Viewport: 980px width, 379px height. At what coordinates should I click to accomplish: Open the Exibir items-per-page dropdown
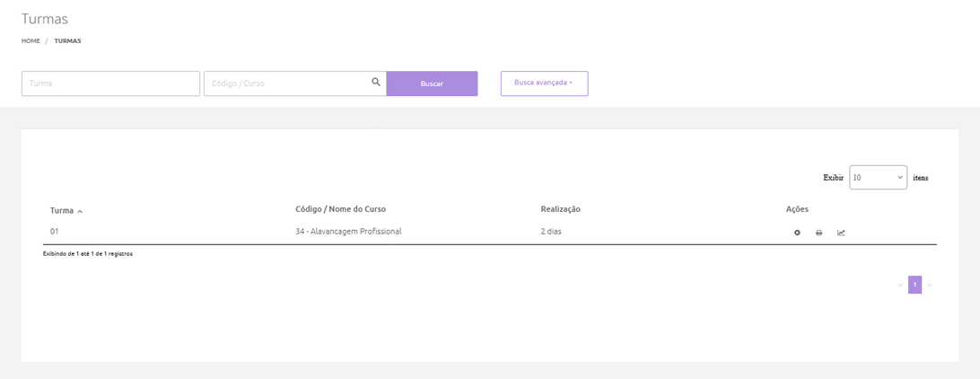878,178
